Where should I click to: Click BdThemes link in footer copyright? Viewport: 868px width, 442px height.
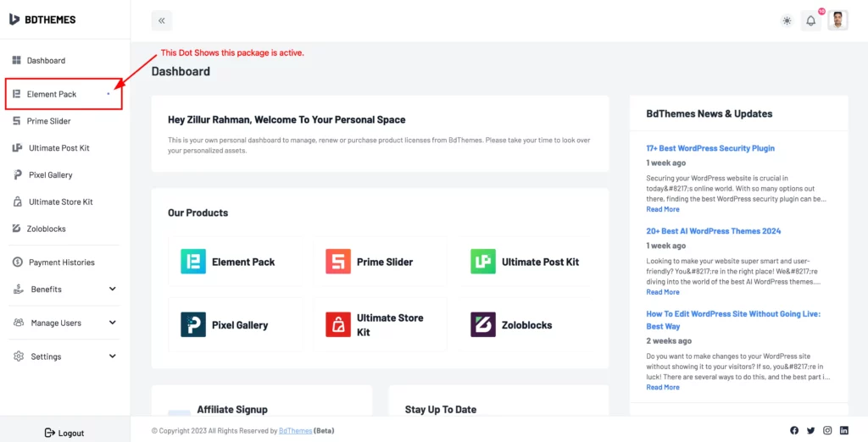click(x=295, y=430)
